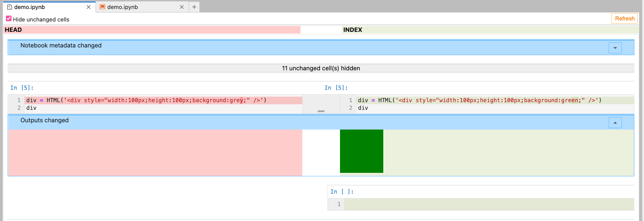The width and height of the screenshot is (644, 221).
Task: Open a new launcher tab with plus
Action: pos(194,7)
